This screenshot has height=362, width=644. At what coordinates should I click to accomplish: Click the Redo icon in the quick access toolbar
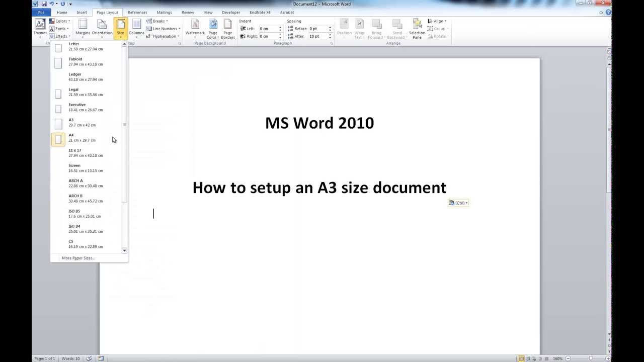pos(63,4)
